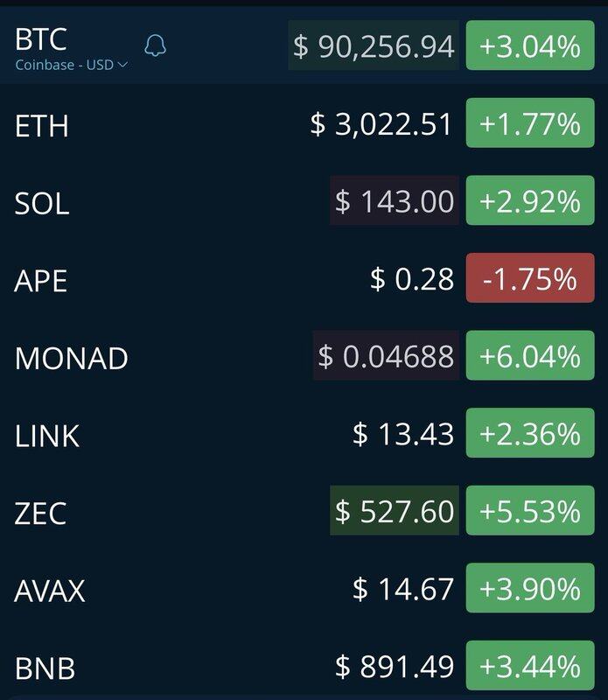Tap the bell alert icon beside BTC
Image resolution: width=608 pixels, height=700 pixels.
click(x=155, y=46)
